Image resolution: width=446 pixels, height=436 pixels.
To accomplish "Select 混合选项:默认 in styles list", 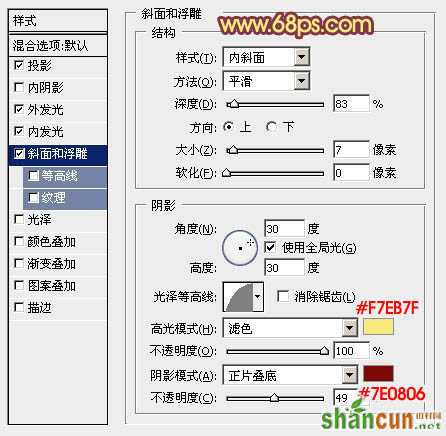I will [58, 46].
